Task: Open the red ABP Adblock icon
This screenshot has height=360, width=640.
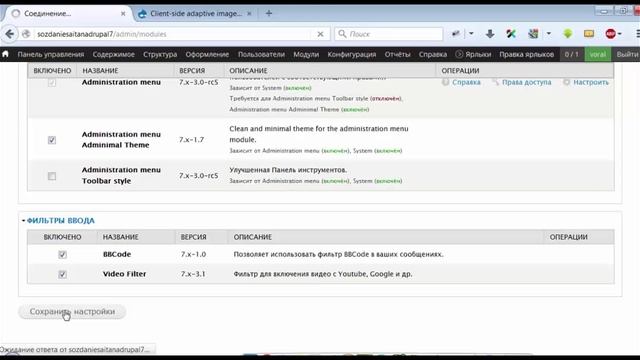Action: click(611, 34)
